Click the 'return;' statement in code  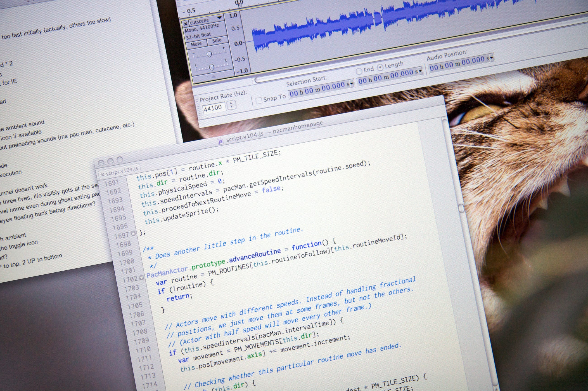(180, 297)
